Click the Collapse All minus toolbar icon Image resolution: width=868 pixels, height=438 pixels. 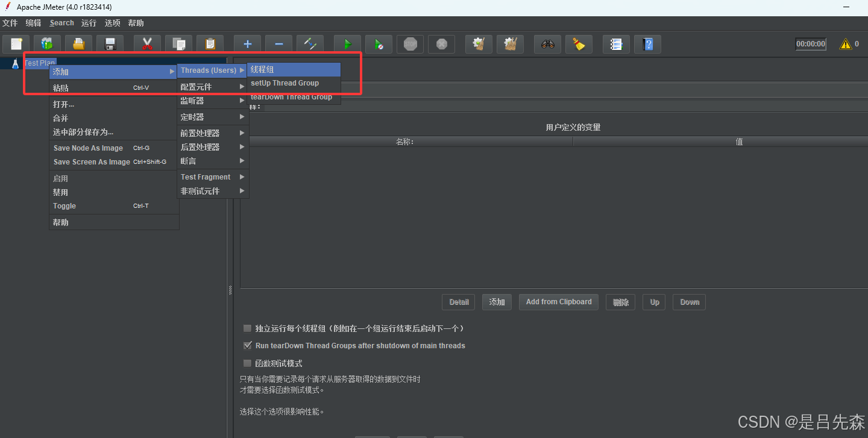coord(278,44)
